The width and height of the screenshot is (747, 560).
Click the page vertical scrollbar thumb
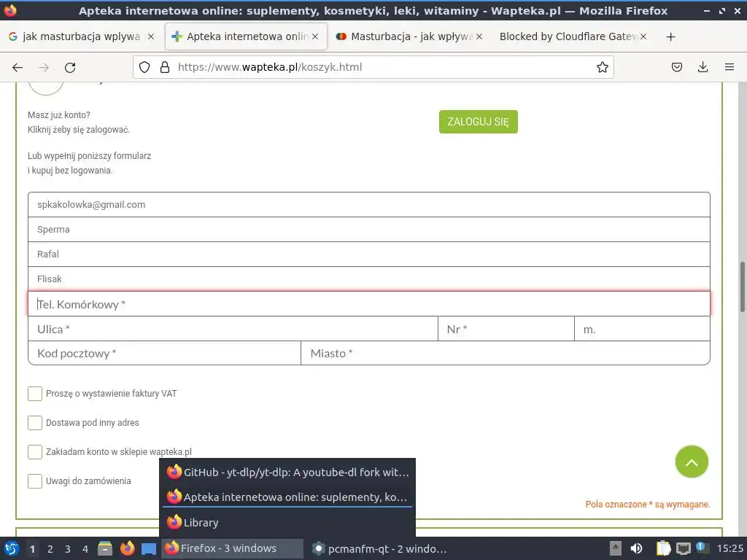[x=742, y=287]
